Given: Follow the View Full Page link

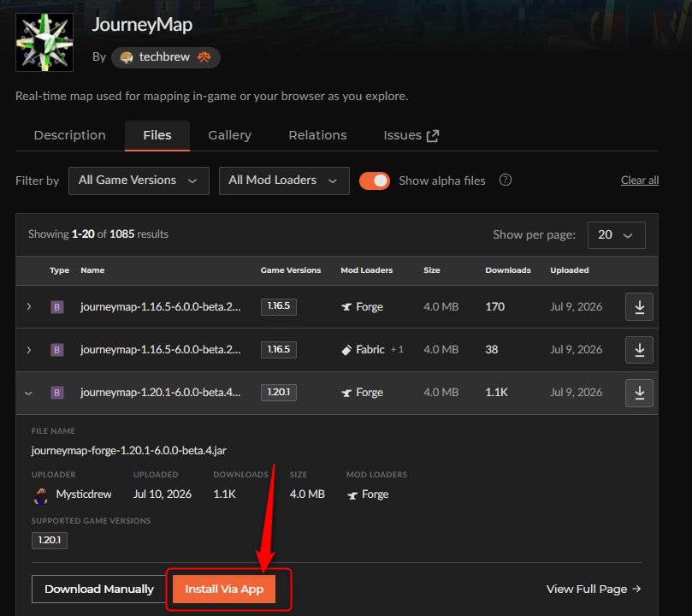Looking at the screenshot, I should click(594, 589).
